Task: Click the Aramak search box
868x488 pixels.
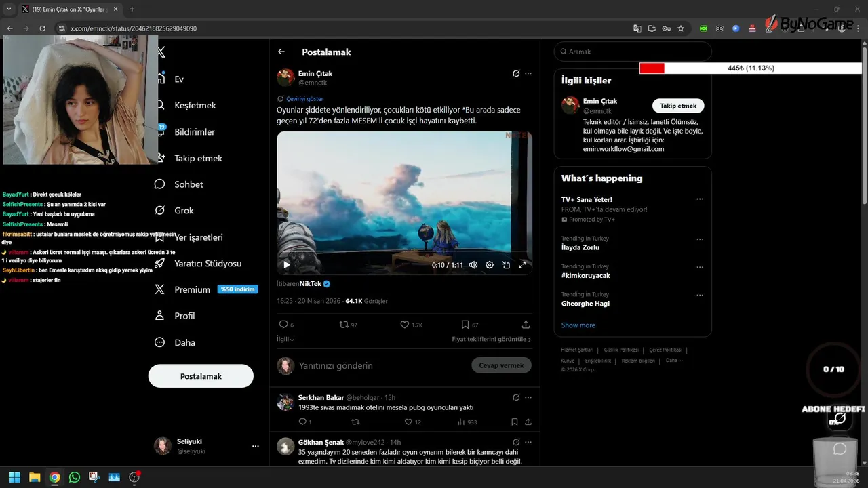Action: (633, 52)
